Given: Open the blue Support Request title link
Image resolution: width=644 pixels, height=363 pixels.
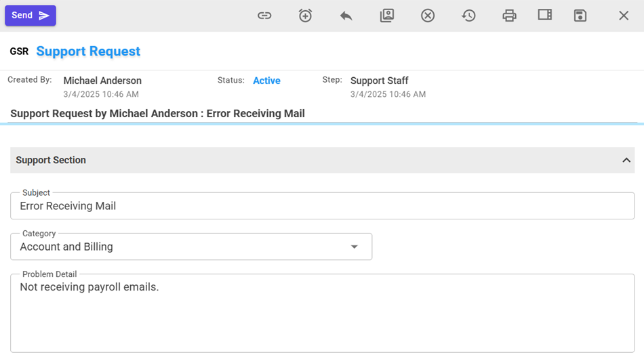Looking at the screenshot, I should click(x=88, y=51).
